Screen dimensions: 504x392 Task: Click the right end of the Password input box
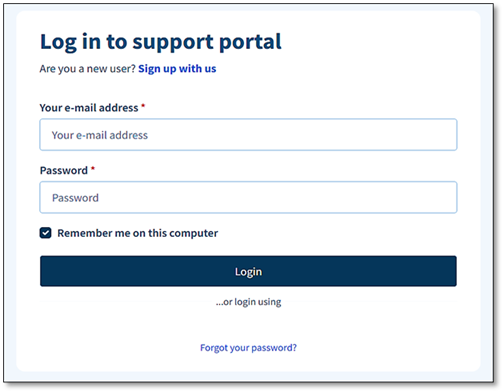tap(447, 197)
